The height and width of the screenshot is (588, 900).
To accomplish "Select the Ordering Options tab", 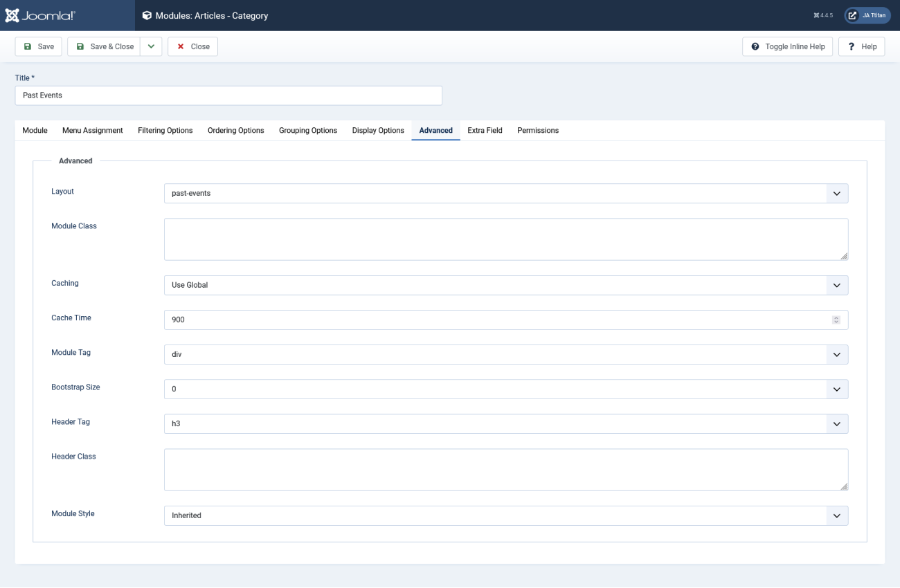I will click(236, 130).
